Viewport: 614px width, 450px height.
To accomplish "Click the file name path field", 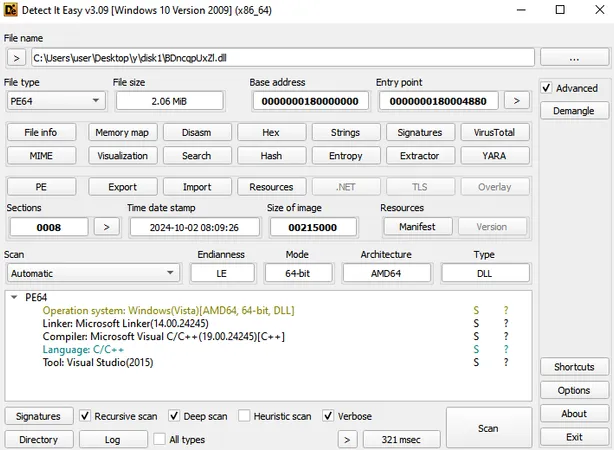I will (x=283, y=58).
